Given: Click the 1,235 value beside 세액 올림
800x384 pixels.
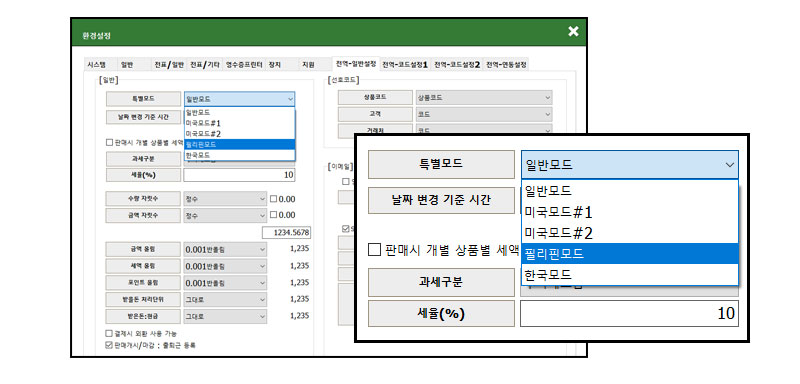Looking at the screenshot, I should 299,266.
